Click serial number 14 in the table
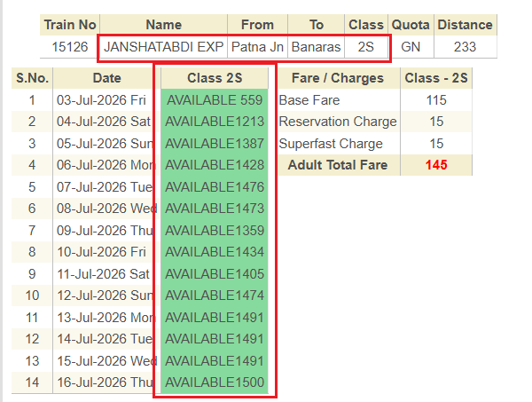The image size is (532, 402). tap(32, 382)
